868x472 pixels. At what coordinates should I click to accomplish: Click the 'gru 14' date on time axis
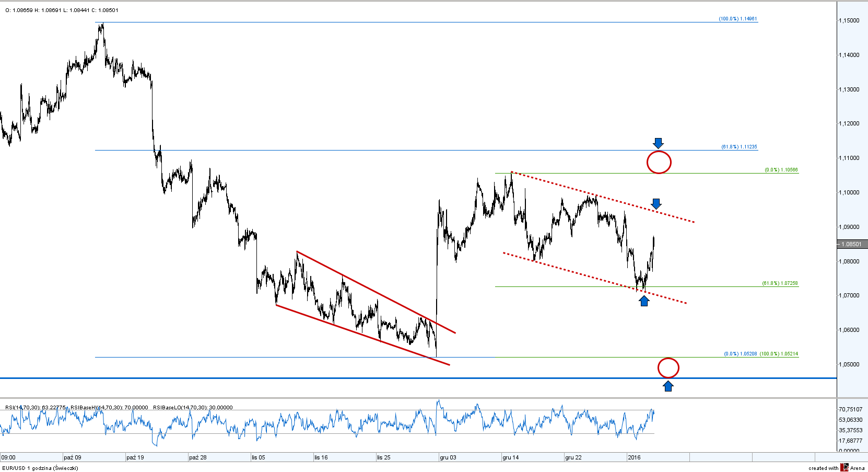click(511, 457)
